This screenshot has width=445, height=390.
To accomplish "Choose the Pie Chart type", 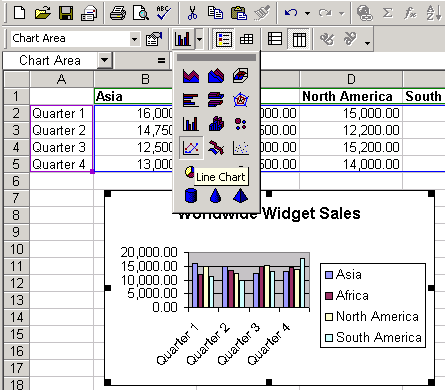I will point(189,172).
